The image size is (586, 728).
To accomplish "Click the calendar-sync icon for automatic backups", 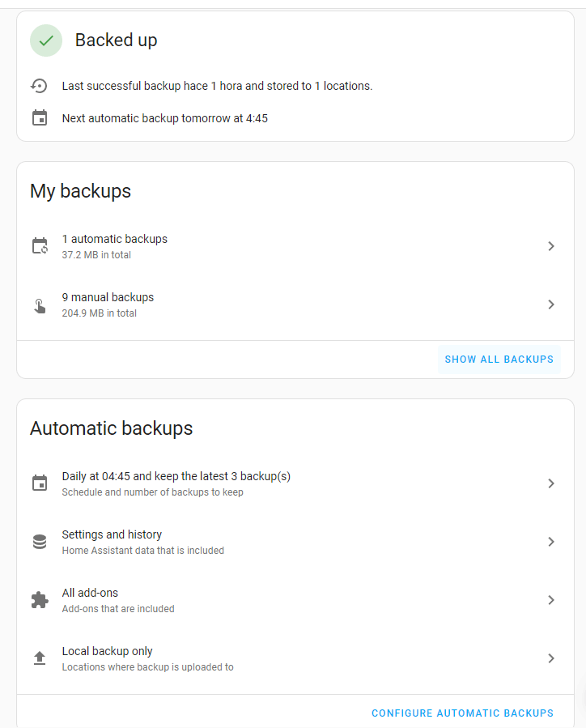I will 40,246.
